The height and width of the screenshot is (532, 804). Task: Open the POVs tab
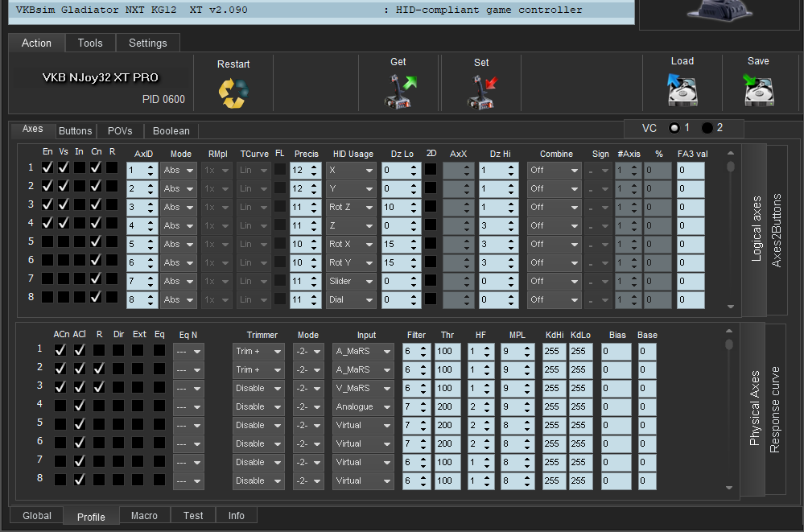pyautogui.click(x=120, y=131)
